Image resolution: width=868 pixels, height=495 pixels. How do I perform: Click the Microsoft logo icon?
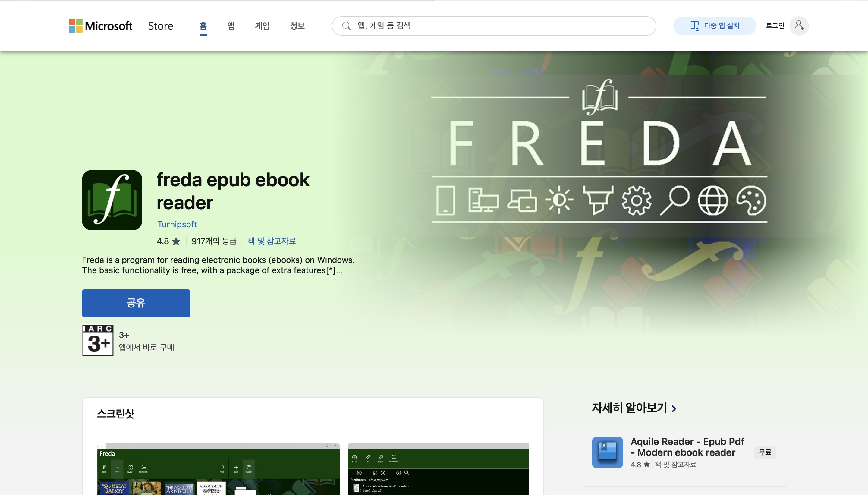point(75,26)
